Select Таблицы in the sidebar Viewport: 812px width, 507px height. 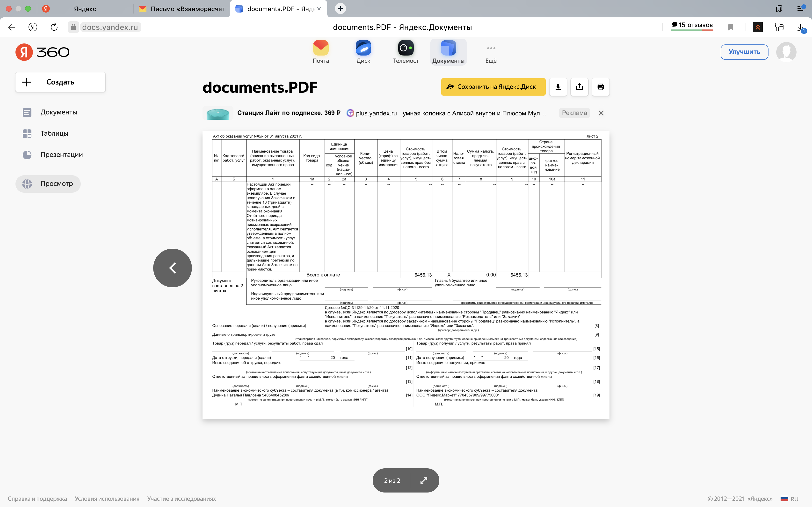pyautogui.click(x=54, y=134)
